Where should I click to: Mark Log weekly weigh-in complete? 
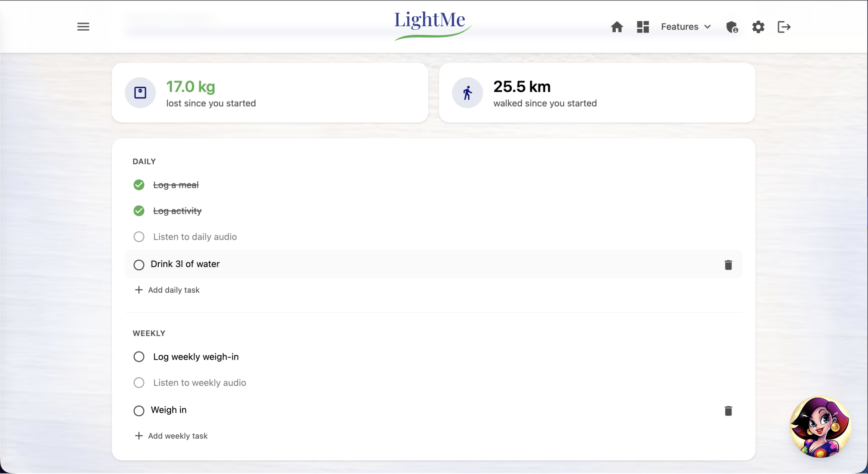[x=139, y=357]
